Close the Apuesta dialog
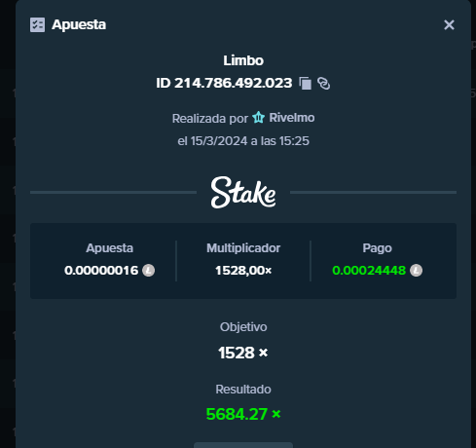 (449, 24)
